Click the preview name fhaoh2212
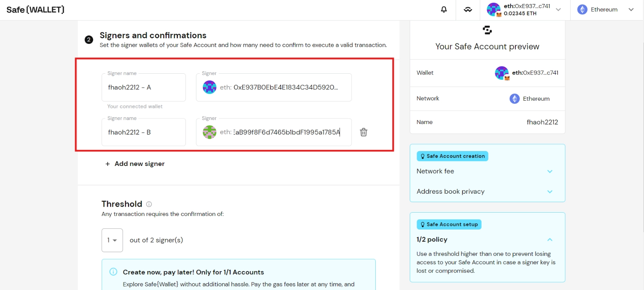This screenshot has width=644, height=290. [x=542, y=122]
